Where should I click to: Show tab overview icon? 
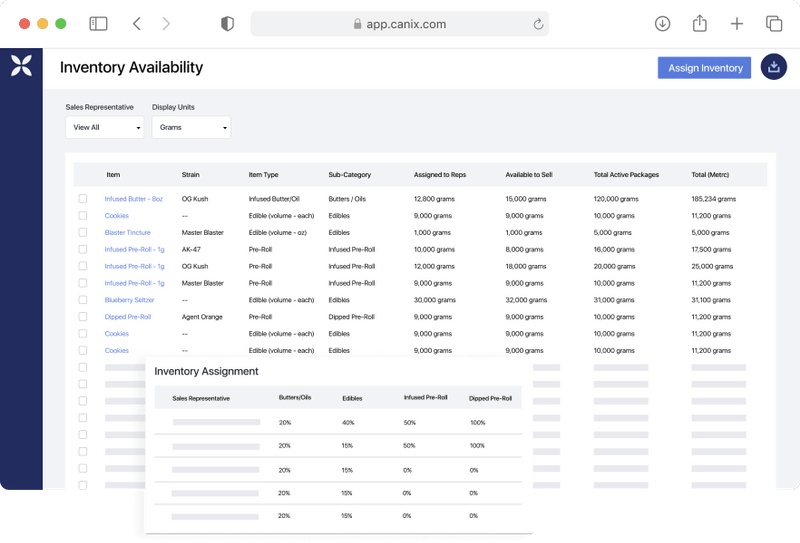774,23
